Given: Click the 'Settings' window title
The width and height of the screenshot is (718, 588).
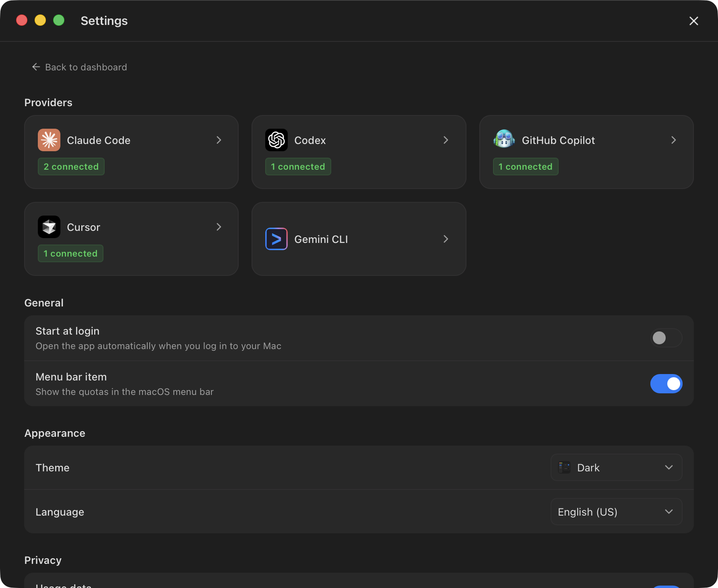Looking at the screenshot, I should tap(104, 21).
